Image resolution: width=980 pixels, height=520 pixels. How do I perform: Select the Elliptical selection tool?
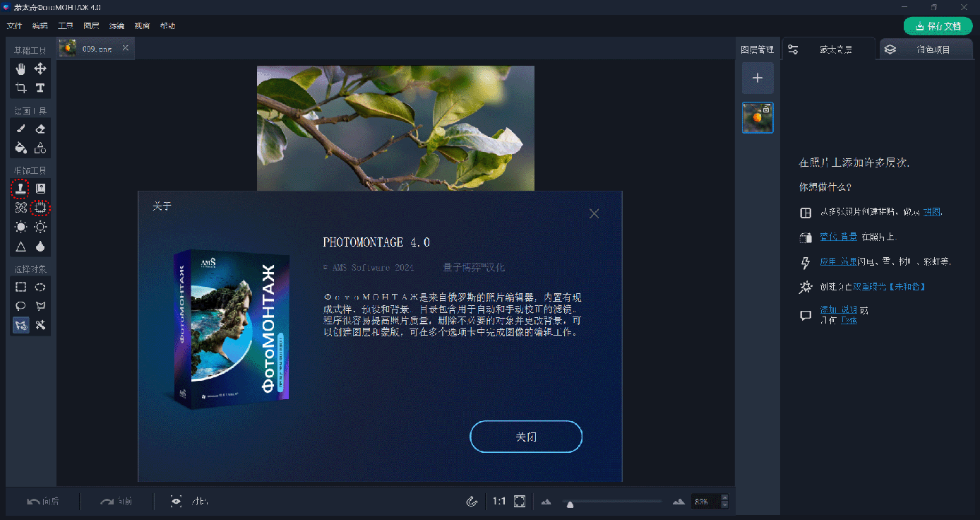[x=40, y=287]
